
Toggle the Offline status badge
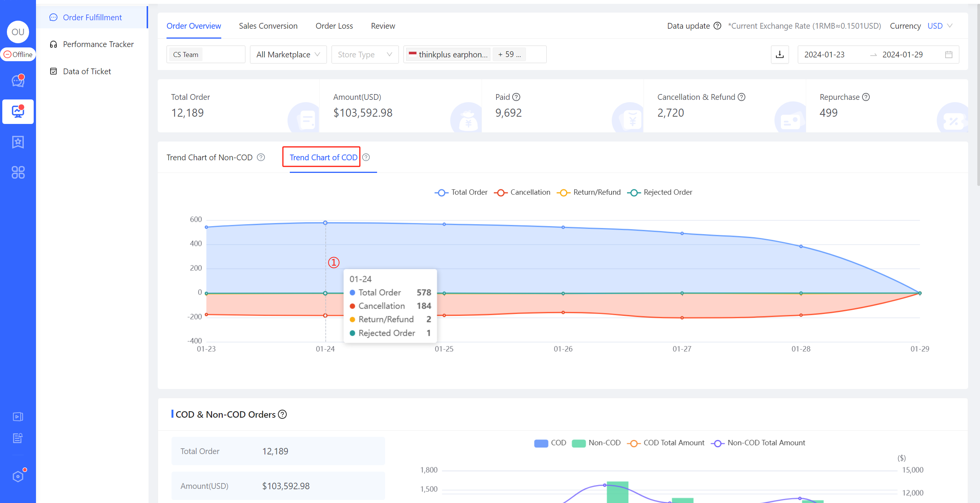18,55
